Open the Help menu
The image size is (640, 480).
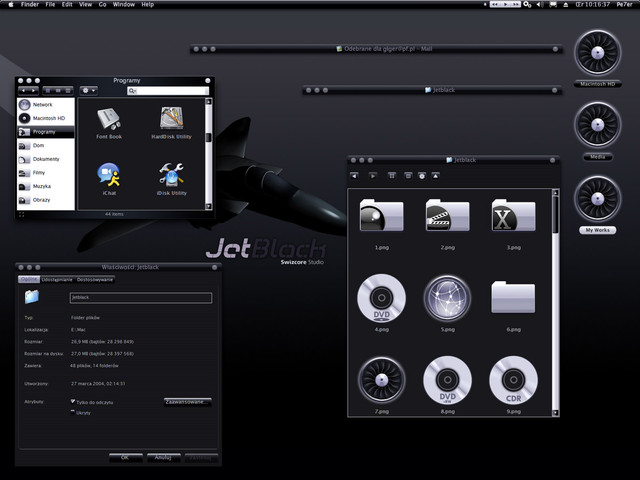pyautogui.click(x=147, y=4)
